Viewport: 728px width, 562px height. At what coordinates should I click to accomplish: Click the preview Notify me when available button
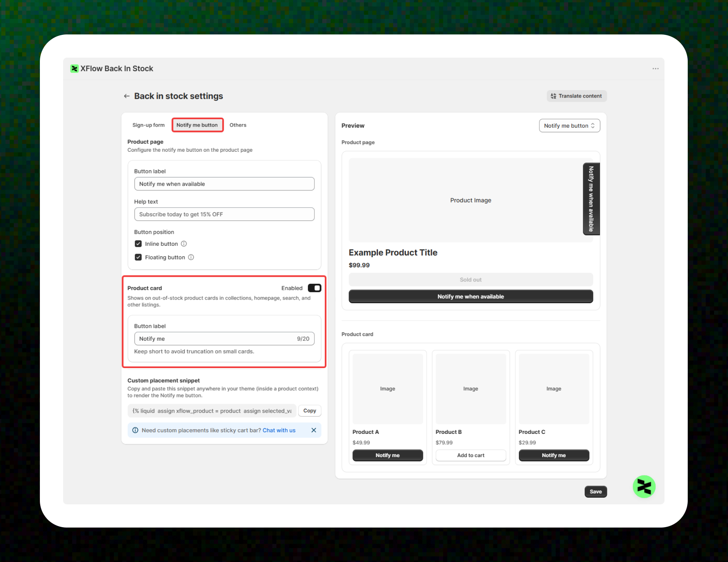[x=470, y=296]
